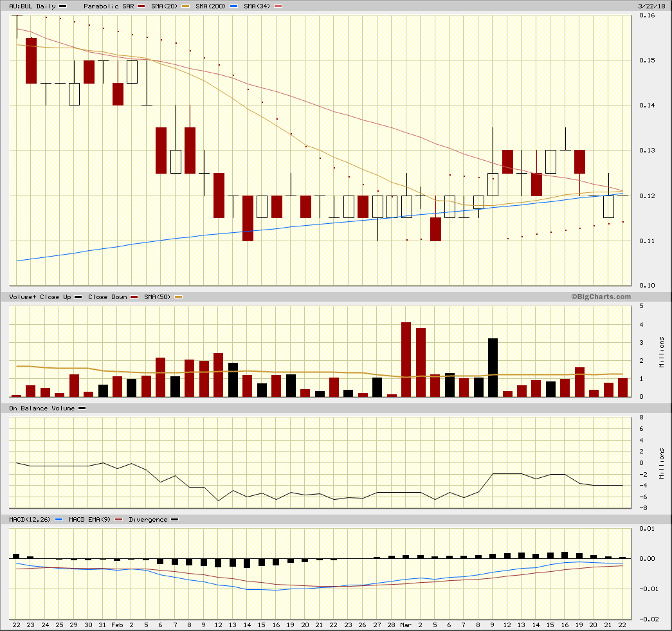Click the 0.10 price axis label
The height and width of the screenshot is (631, 672).
point(647,286)
